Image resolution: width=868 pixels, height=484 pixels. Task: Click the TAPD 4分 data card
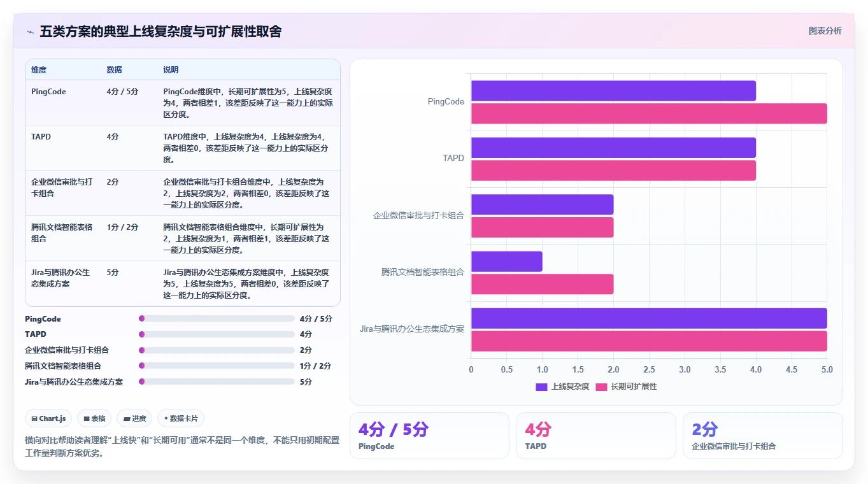click(x=595, y=436)
